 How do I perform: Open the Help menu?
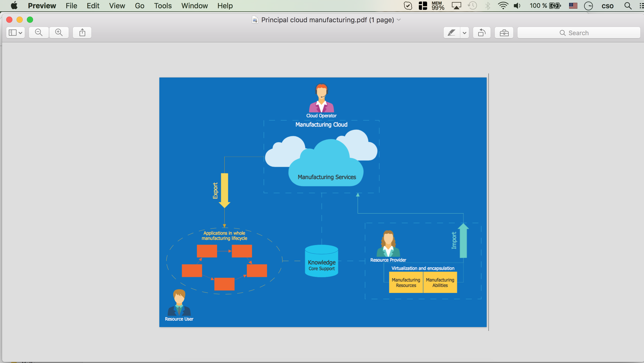tap(225, 6)
